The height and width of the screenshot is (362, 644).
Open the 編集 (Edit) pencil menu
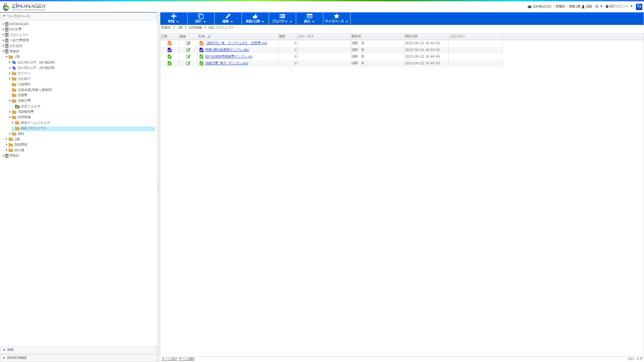tap(228, 18)
